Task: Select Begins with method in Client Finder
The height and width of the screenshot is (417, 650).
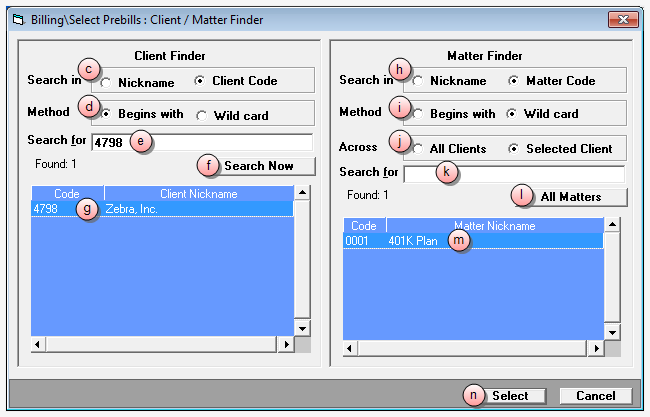Action: tap(106, 114)
